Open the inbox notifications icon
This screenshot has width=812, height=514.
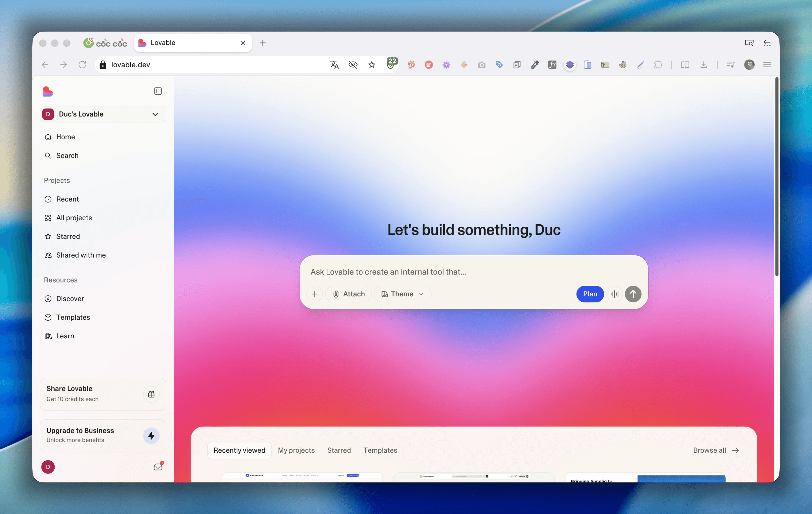click(x=158, y=467)
